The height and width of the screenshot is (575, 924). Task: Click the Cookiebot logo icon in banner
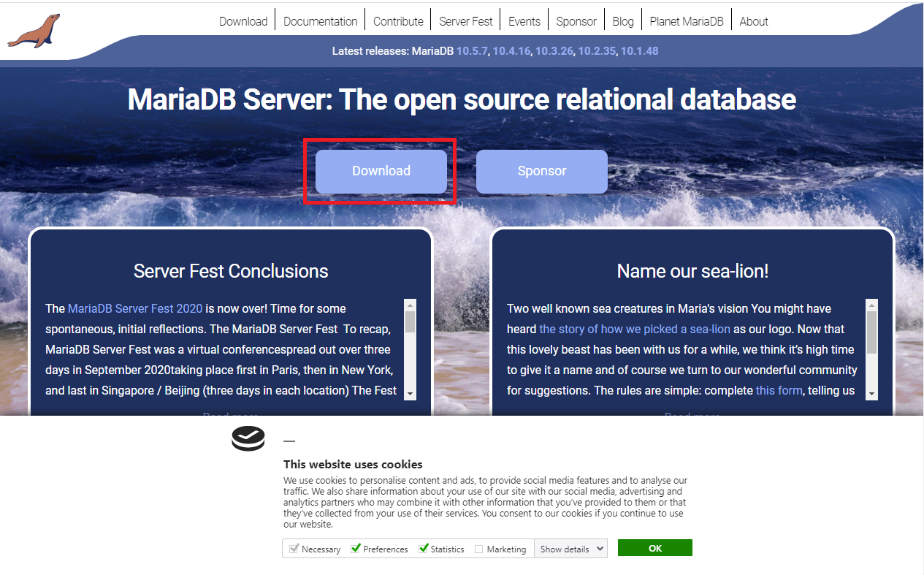click(x=248, y=438)
